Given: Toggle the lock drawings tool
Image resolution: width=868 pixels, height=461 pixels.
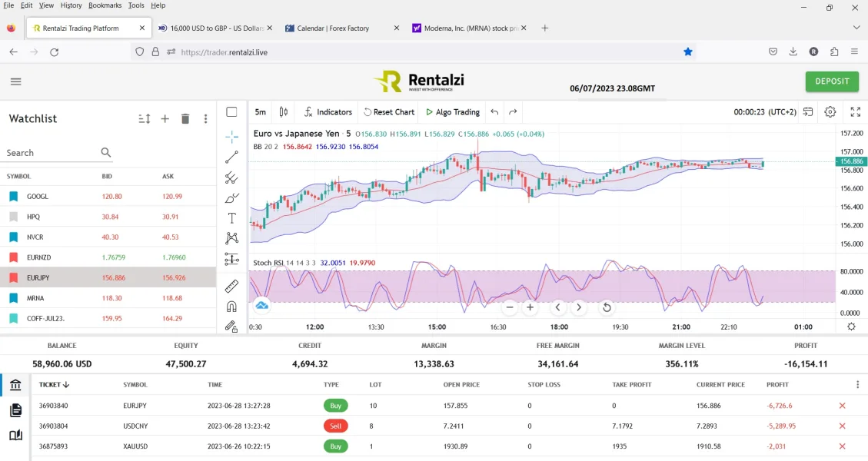Looking at the screenshot, I should (231, 327).
